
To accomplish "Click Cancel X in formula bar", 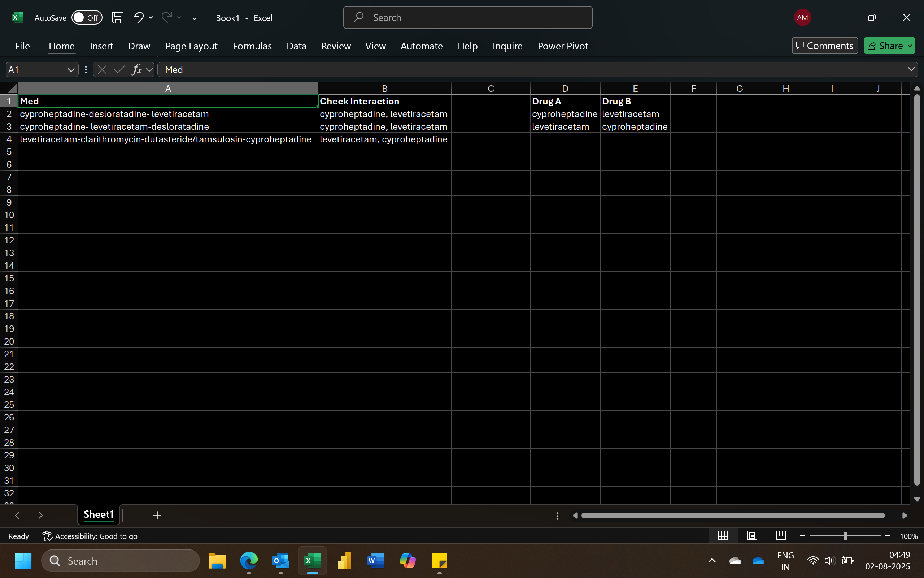I will [102, 70].
